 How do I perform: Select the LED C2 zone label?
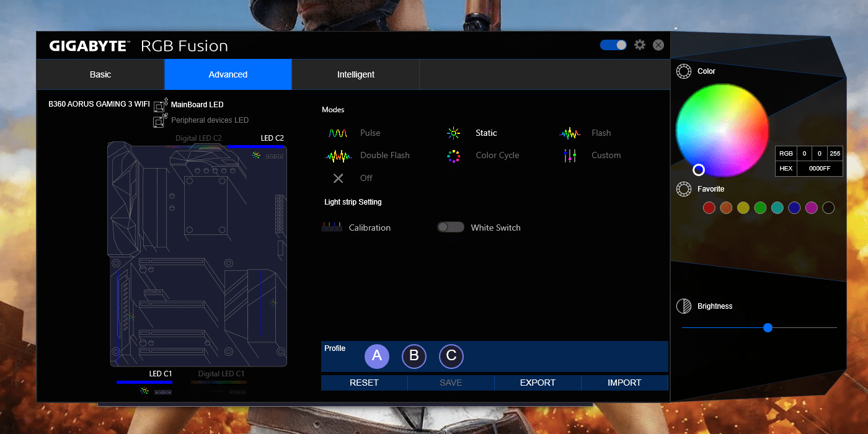[272, 138]
